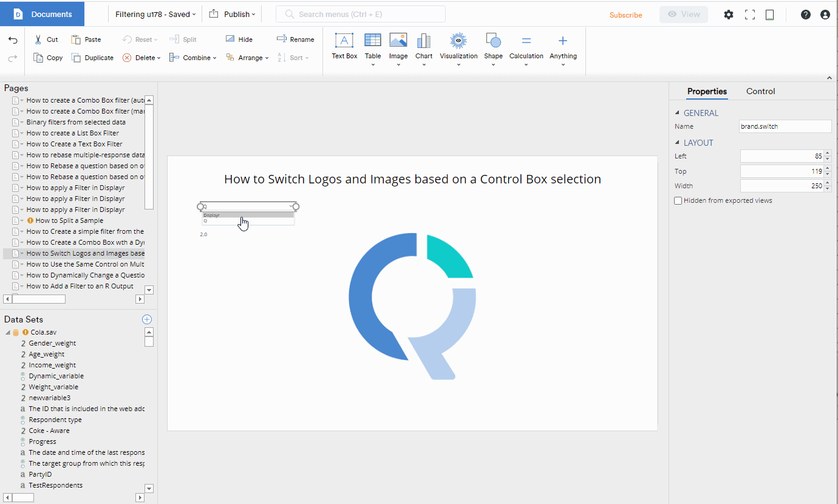The width and height of the screenshot is (838, 504).
Task: Click the settings gear icon
Action: coord(728,14)
